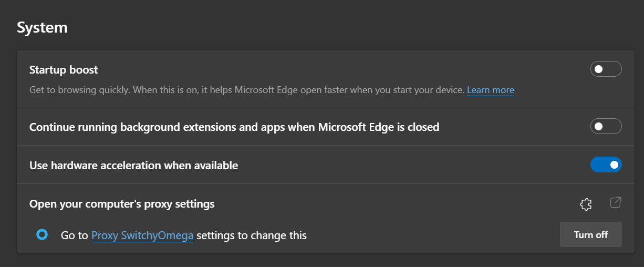This screenshot has height=267, width=644.
Task: Click the Proxy SwitchyOmega circle icon
Action: (42, 235)
